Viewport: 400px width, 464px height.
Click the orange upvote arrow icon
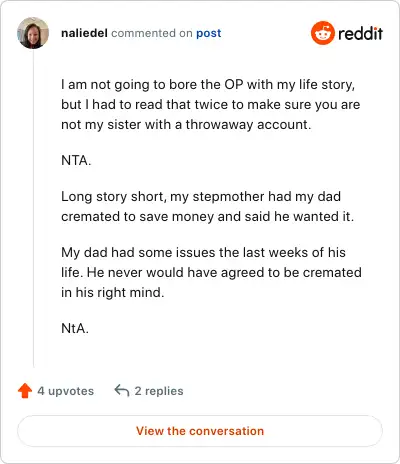[25, 391]
